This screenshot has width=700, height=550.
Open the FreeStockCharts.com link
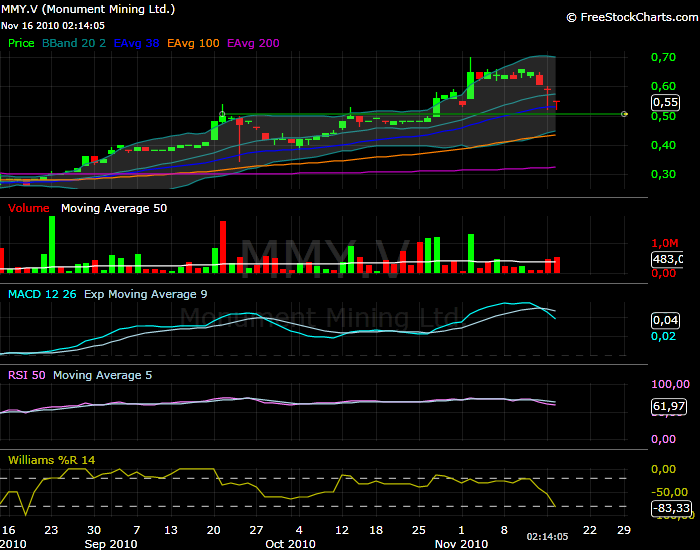pos(633,17)
